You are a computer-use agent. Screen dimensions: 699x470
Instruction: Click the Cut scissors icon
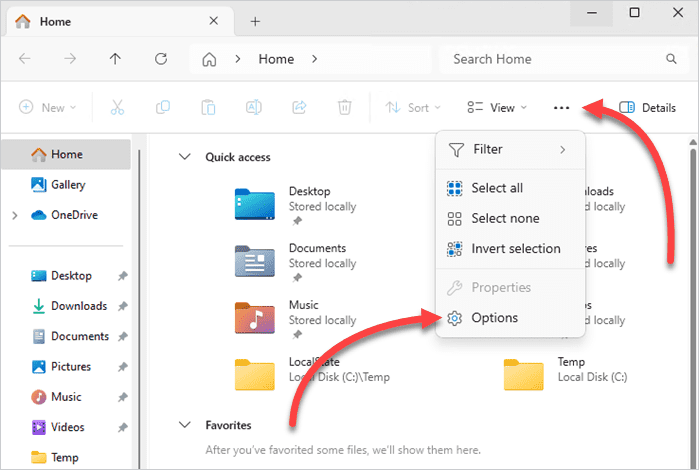[x=117, y=107]
